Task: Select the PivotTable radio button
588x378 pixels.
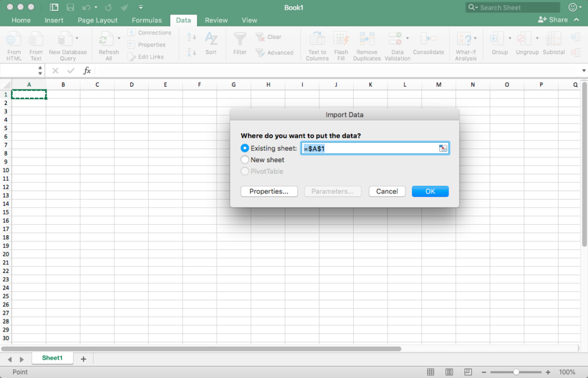Action: 245,171
